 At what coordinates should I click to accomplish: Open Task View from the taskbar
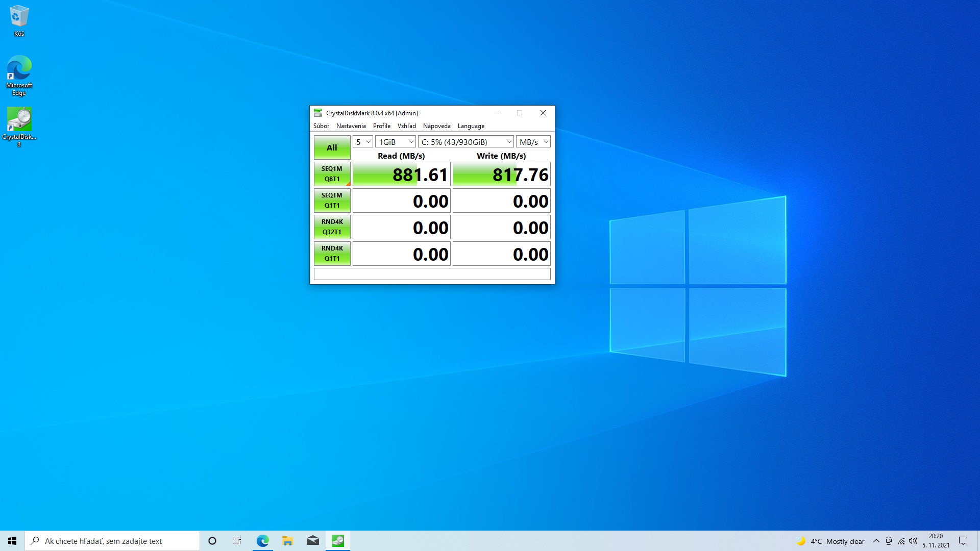tap(237, 541)
